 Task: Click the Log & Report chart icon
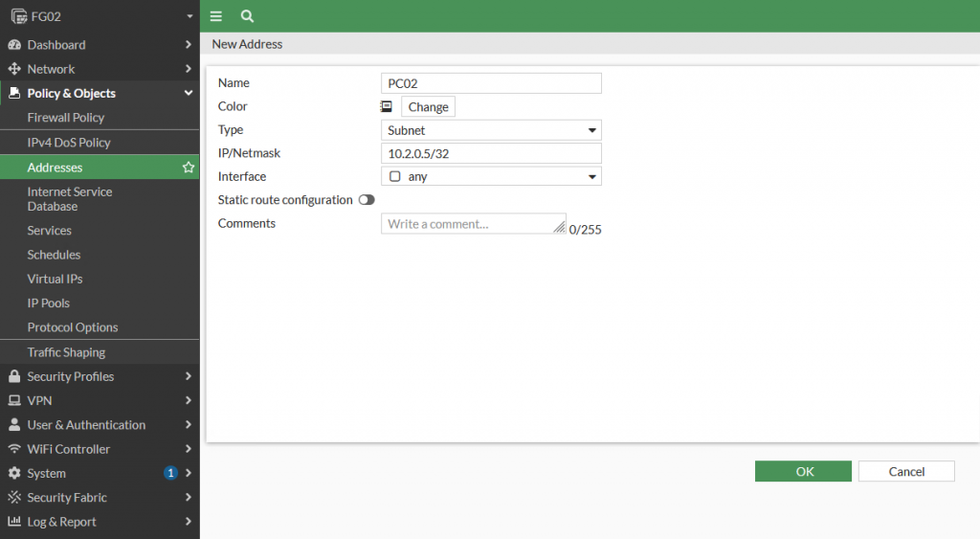point(14,522)
